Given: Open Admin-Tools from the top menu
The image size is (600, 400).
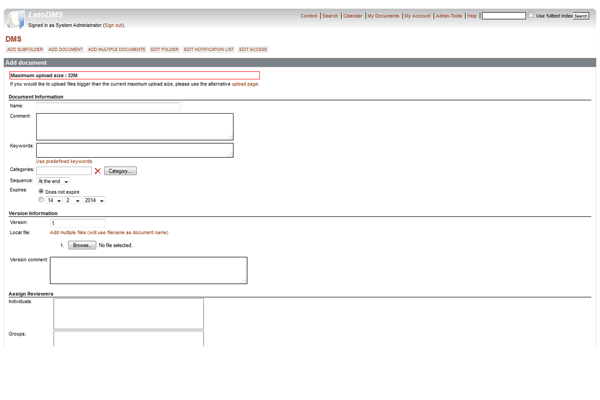Looking at the screenshot, I should pos(448,16).
